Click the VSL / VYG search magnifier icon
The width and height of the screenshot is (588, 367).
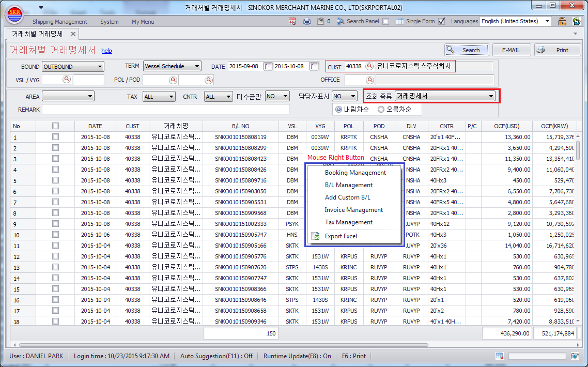(67, 80)
